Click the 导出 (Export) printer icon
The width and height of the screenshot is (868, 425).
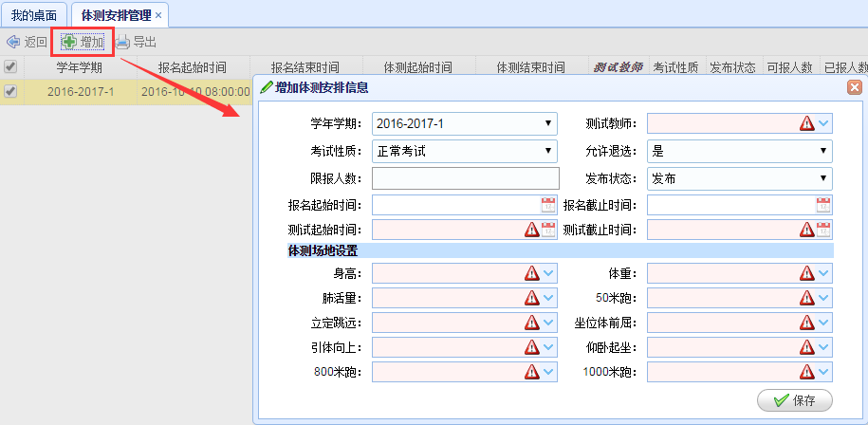point(123,42)
